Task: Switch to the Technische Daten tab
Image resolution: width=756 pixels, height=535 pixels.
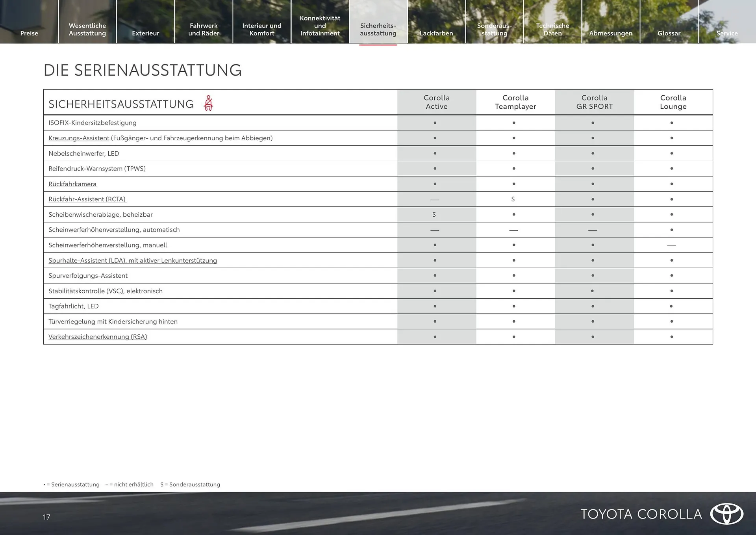Action: tap(552, 29)
